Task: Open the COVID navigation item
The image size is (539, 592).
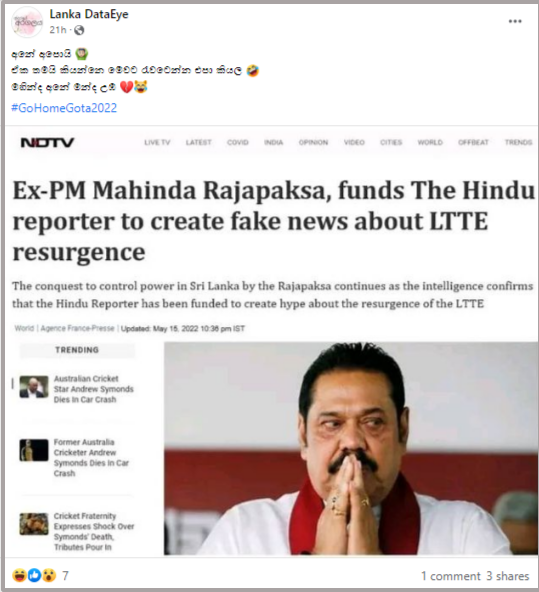Action: [x=238, y=142]
